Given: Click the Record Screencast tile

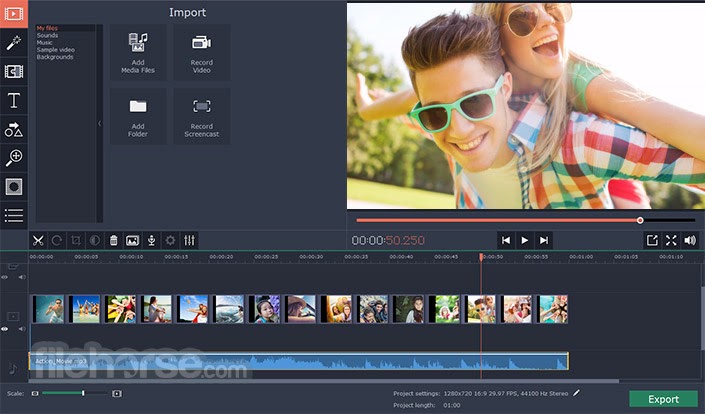Looking at the screenshot, I should [x=201, y=116].
